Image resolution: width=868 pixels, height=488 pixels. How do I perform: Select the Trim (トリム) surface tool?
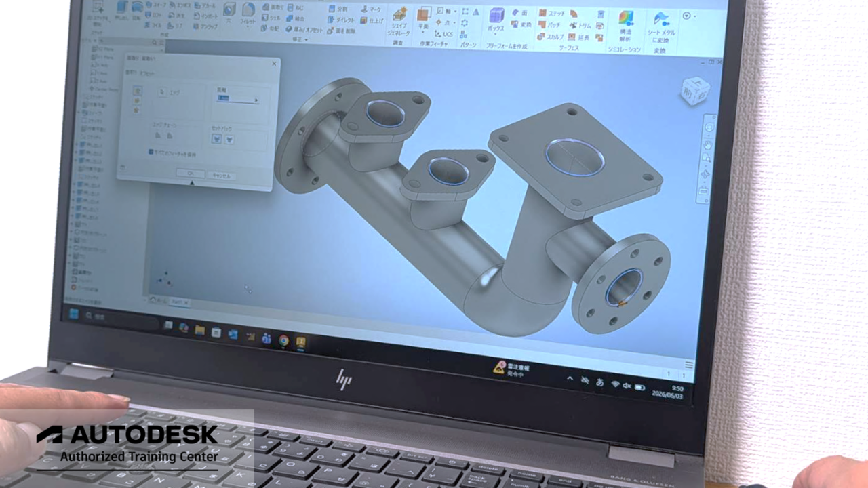click(580, 26)
